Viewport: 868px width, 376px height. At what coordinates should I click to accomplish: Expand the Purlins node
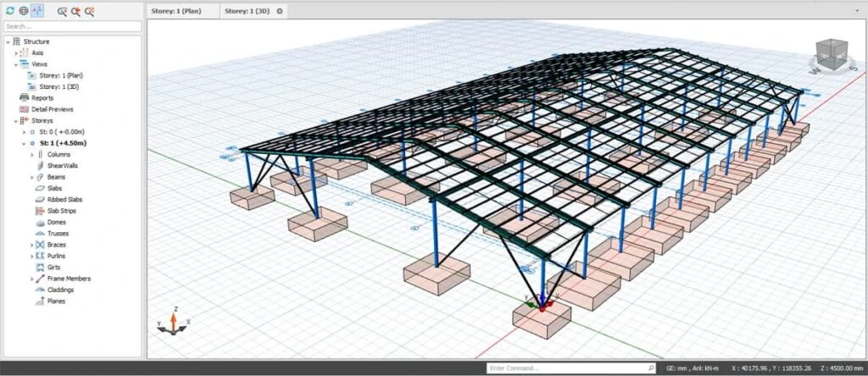(31, 256)
